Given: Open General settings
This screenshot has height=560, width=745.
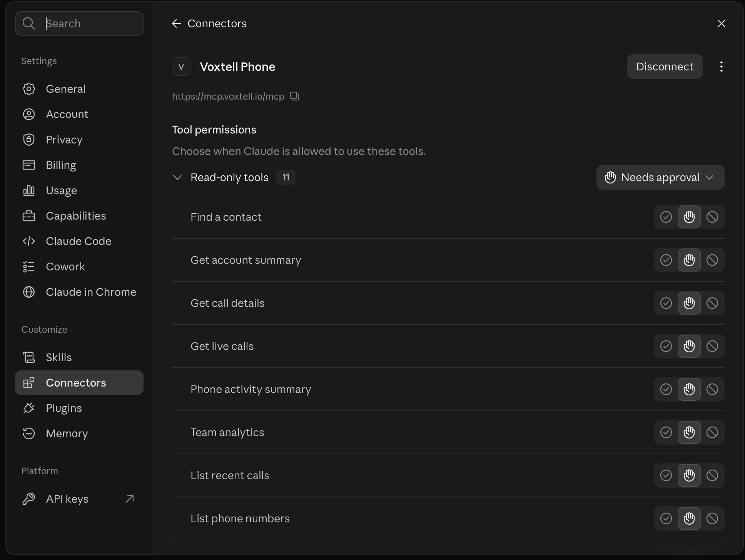Looking at the screenshot, I should [x=79, y=89].
